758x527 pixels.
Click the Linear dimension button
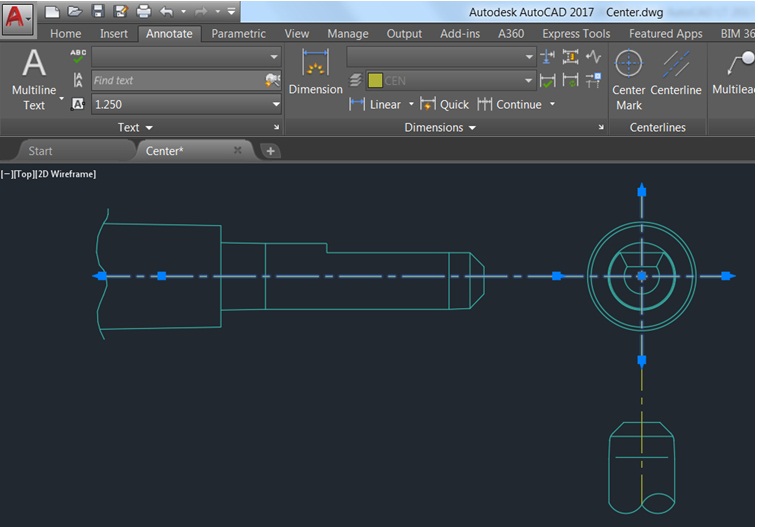point(376,104)
